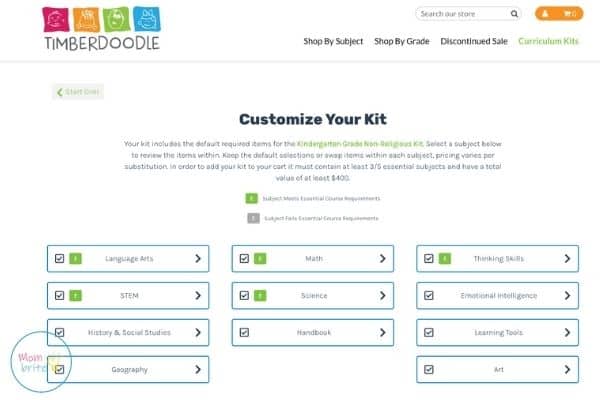Uncheck the Language Arts checkbox
Image resolution: width=600 pixels, height=400 pixels.
point(59,259)
